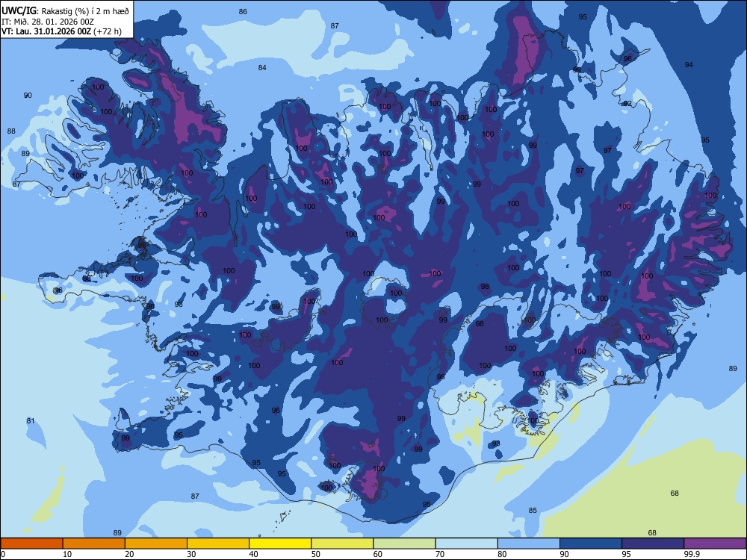Viewport: 747px width, 560px height.
Task: Click the humidity value 85 on the map
Action: pyautogui.click(x=533, y=511)
